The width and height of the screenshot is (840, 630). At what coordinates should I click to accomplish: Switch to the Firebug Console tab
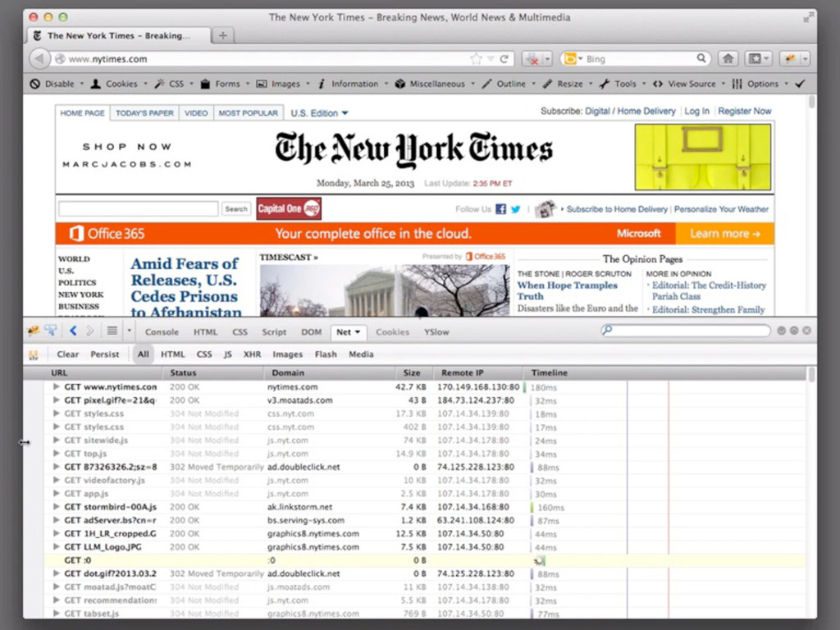162,332
